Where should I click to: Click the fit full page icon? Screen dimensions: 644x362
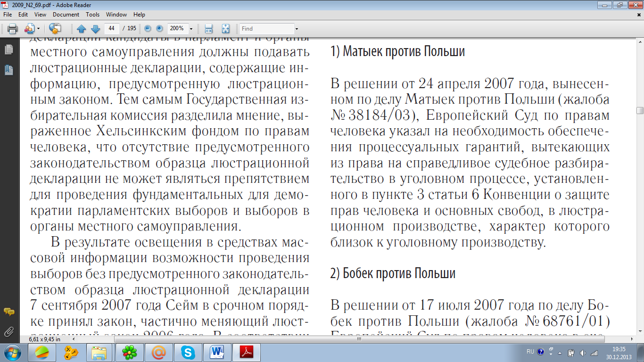coord(225,29)
